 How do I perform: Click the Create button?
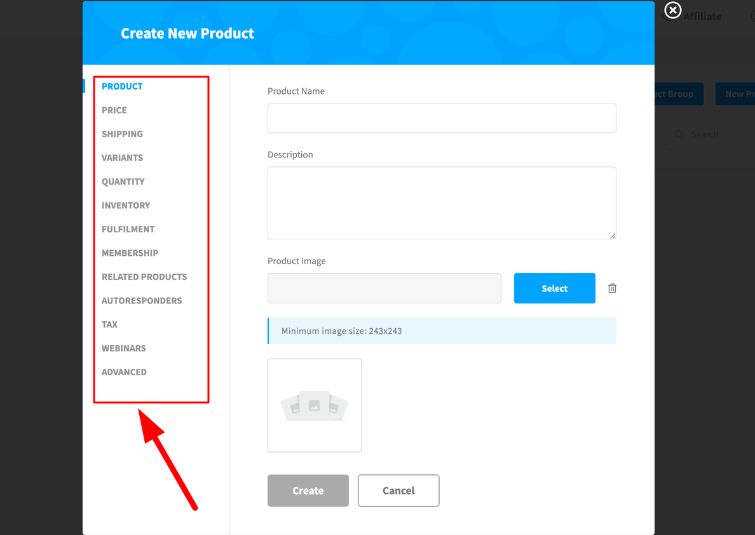click(x=308, y=491)
